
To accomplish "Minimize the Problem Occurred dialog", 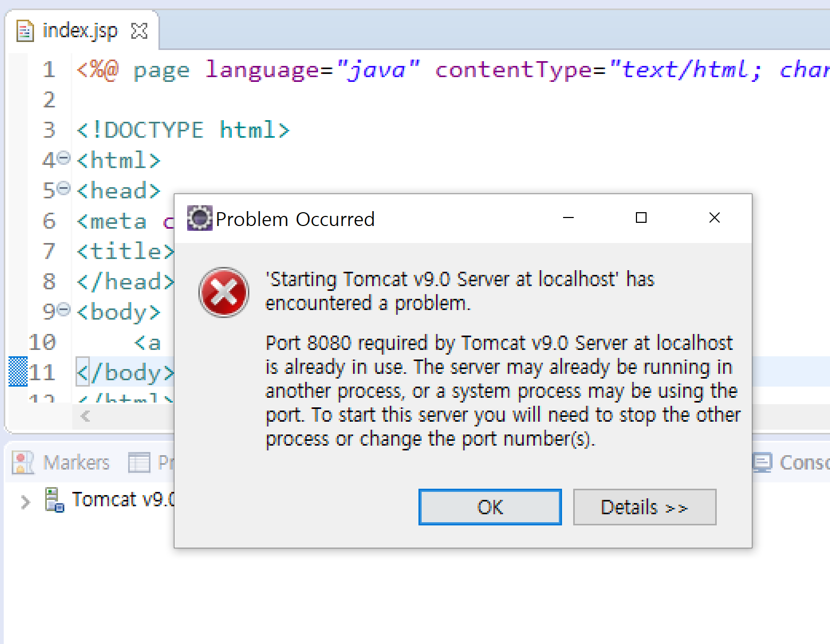I will point(568,218).
